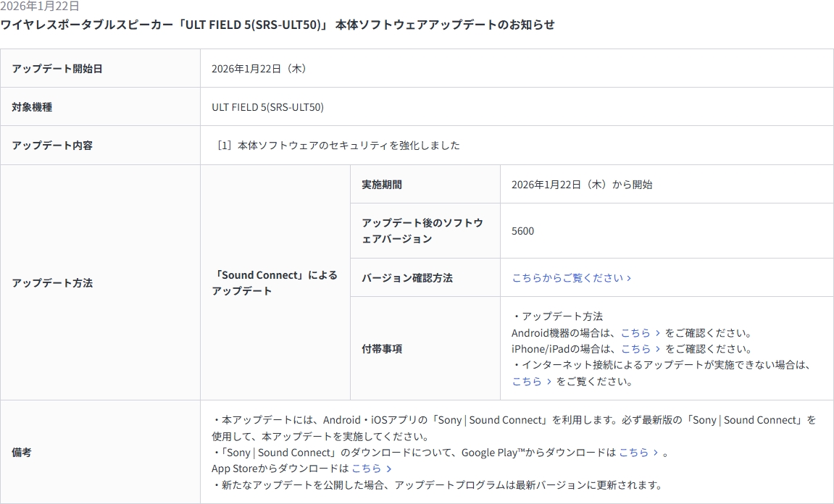Select the アップデート内容 row header
834x504 pixels.
(52, 146)
